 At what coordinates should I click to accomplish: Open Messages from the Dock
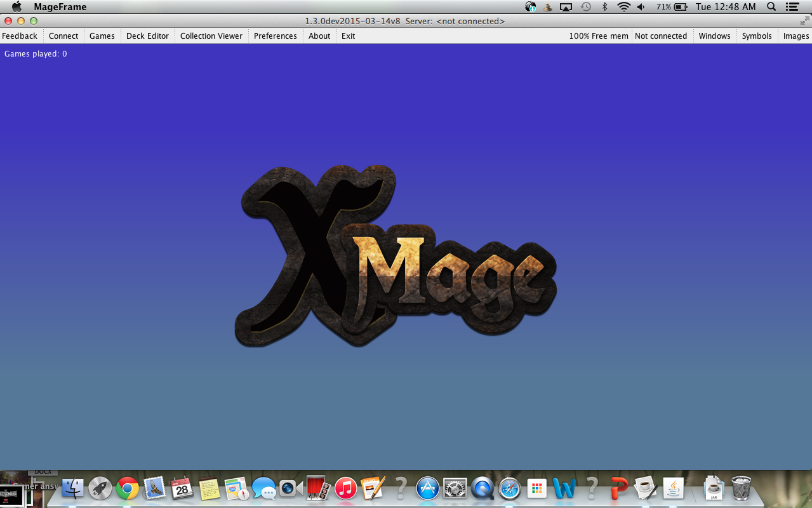tap(264, 488)
